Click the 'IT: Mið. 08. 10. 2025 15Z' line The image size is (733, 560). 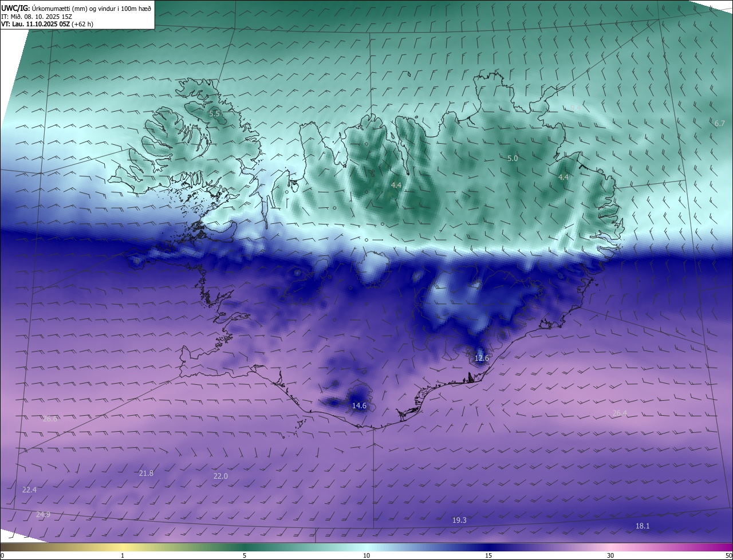pyautogui.click(x=36, y=16)
